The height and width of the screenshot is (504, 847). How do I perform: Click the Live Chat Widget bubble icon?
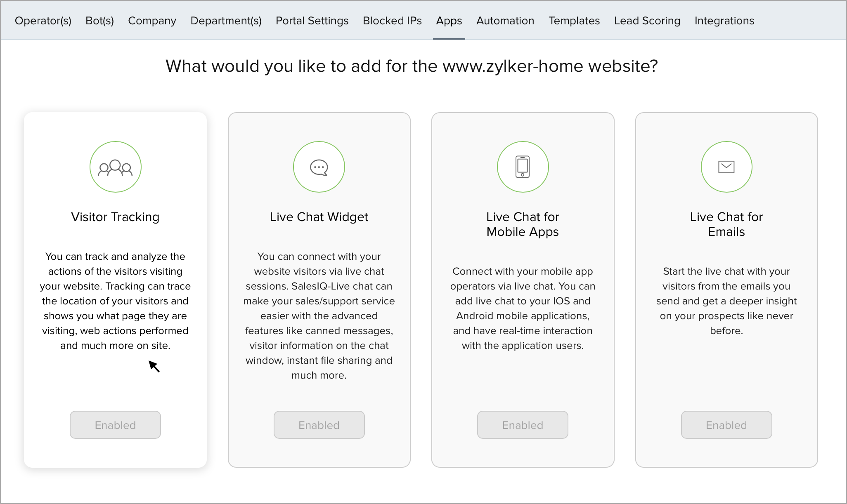coord(319,167)
